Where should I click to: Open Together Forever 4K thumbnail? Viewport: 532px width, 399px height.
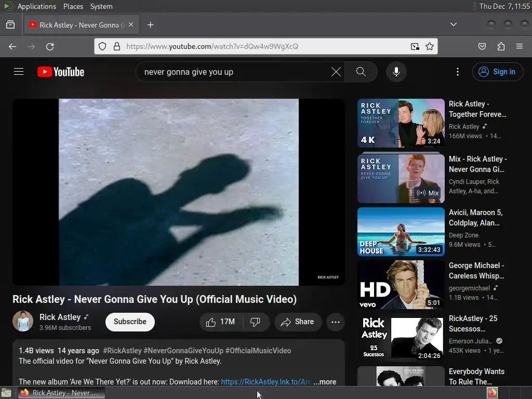pyautogui.click(x=401, y=123)
